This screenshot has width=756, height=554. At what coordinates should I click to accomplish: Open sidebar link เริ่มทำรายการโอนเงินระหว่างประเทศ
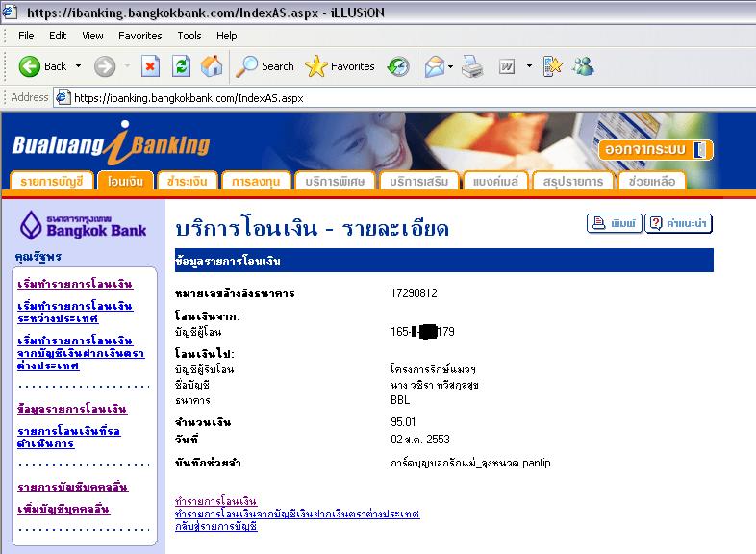(75, 313)
